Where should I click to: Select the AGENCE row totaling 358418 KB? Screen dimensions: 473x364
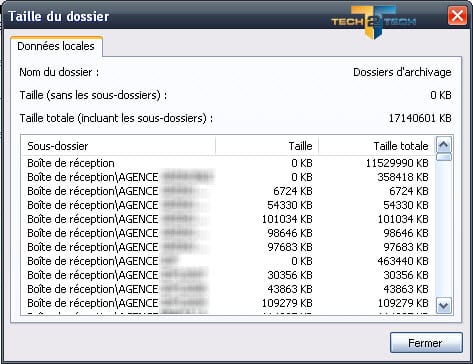click(x=228, y=177)
